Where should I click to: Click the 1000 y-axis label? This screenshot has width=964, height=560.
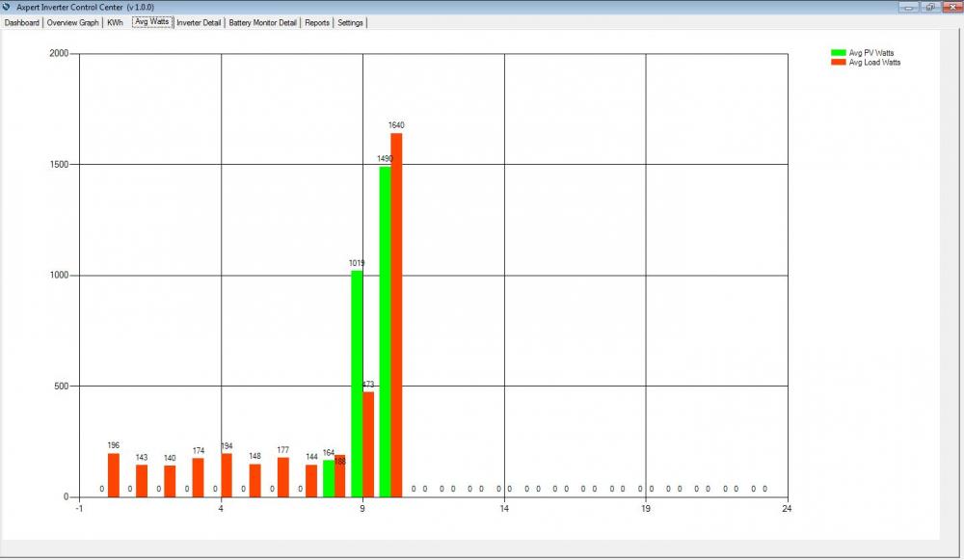(x=59, y=275)
